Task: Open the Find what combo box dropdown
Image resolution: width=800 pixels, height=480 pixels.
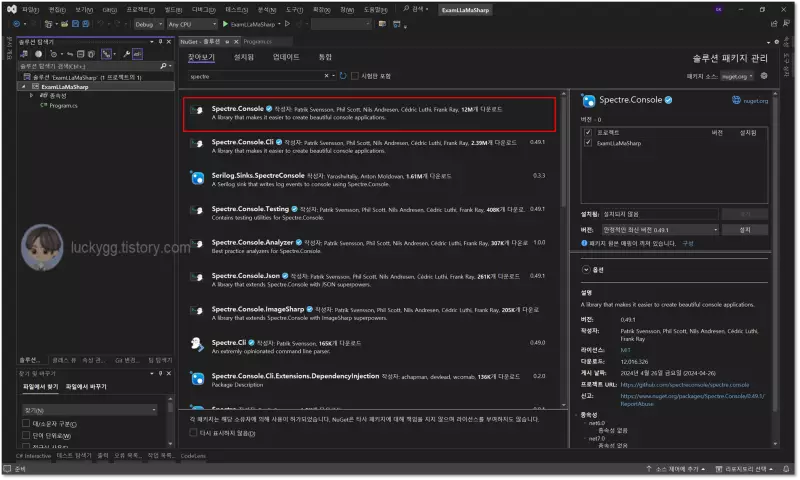Action: click(154, 410)
